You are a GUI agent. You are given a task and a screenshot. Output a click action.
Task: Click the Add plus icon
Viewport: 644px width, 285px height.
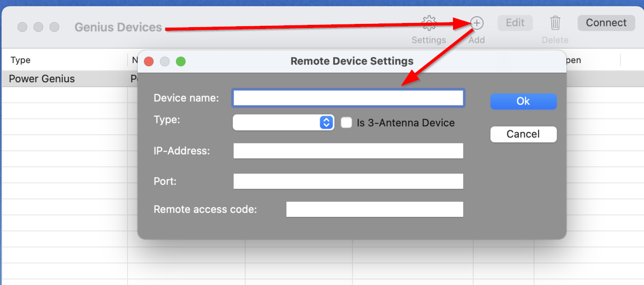pyautogui.click(x=477, y=23)
